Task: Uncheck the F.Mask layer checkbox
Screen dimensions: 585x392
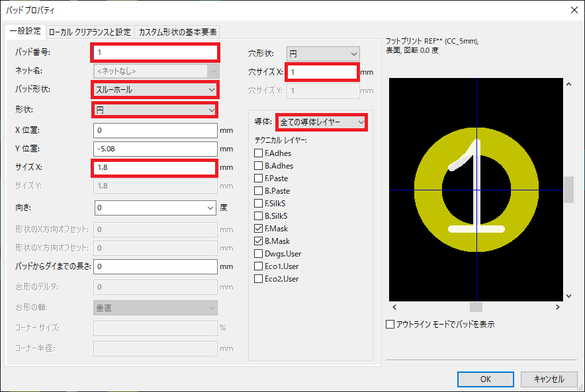Action: [259, 229]
